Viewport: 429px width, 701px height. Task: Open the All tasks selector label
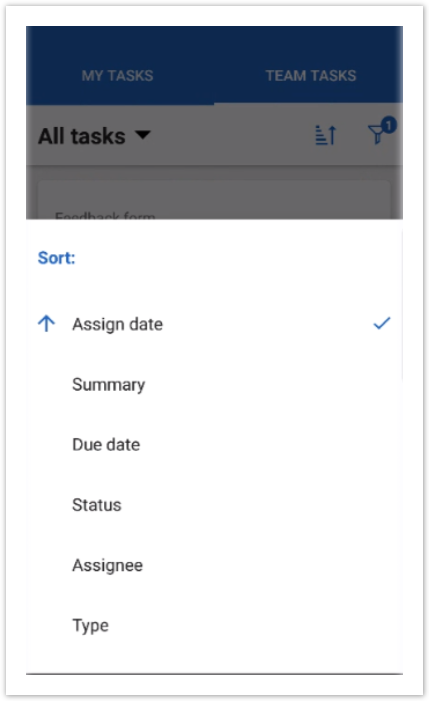[82, 136]
